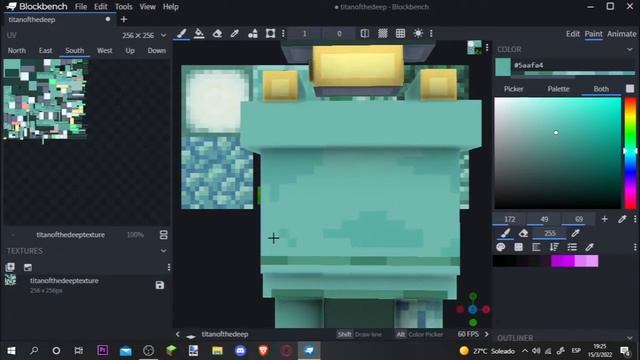Collapse the COLOR panel
640x360 pixels.
coord(629,49)
